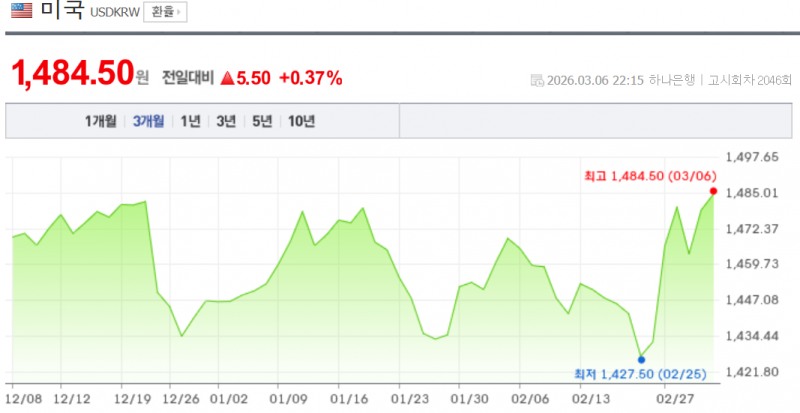Click the 1,497.65 y-axis value
800x413 pixels.
(x=753, y=157)
